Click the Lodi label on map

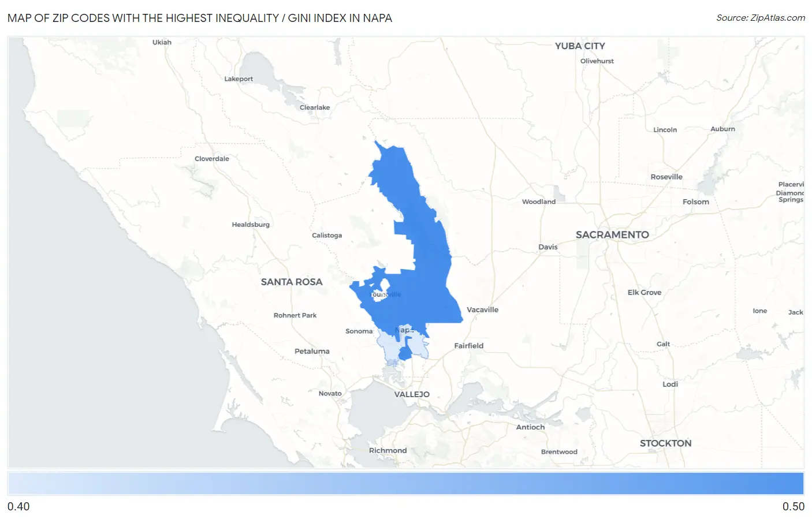pyautogui.click(x=671, y=384)
